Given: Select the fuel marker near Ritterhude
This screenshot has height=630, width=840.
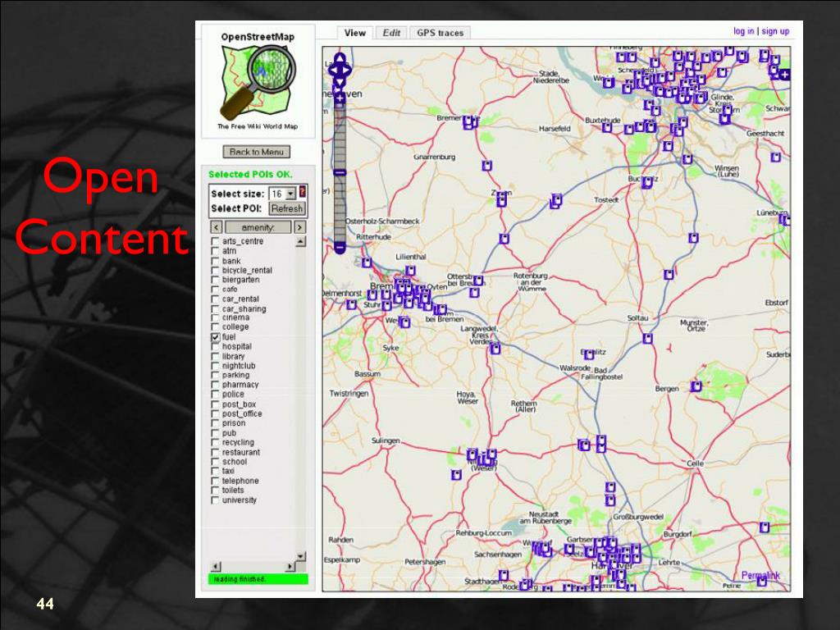Looking at the screenshot, I should [x=367, y=262].
